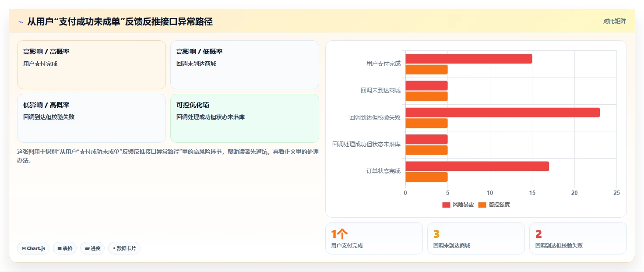Click the x-axis tick value 15
The height and width of the screenshot is (272, 644).
(x=532, y=193)
